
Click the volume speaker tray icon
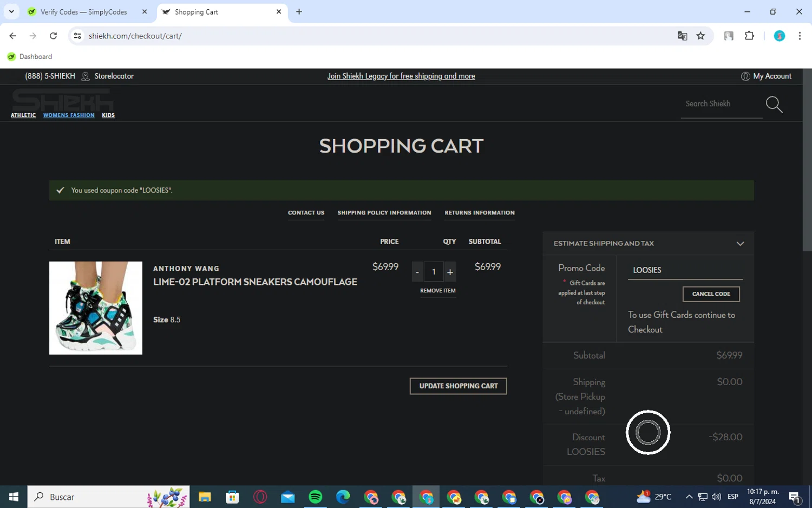click(716, 497)
